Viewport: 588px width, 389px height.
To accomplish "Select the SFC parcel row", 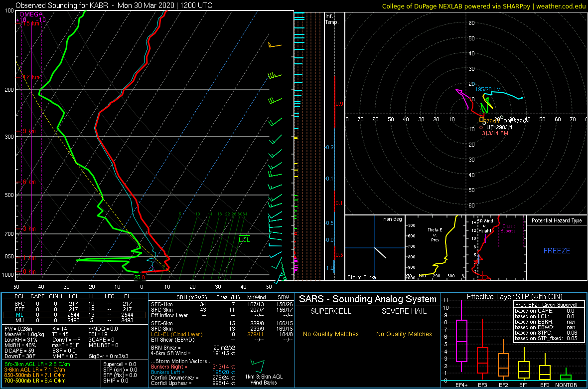I will click(x=74, y=303).
